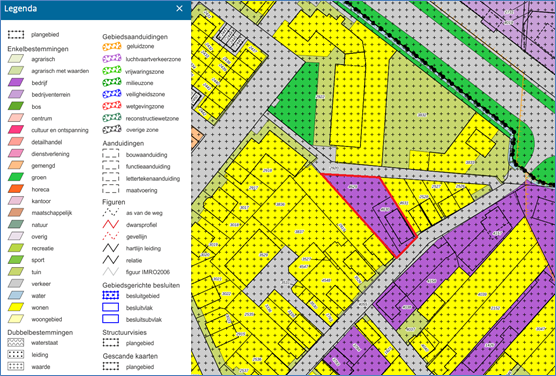Select the blue veiligheidszone legend icon

click(112, 94)
